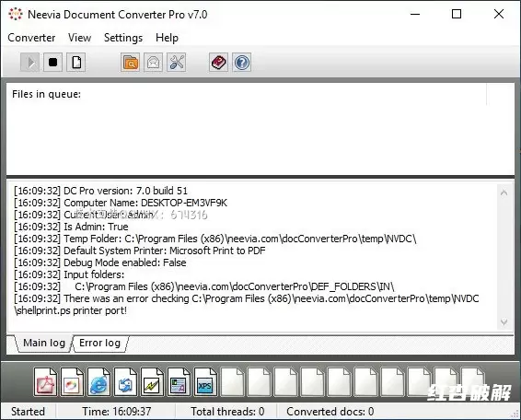The height and width of the screenshot is (420, 521).
Task: Click the publisher-style layout document icon
Action: coord(179,381)
